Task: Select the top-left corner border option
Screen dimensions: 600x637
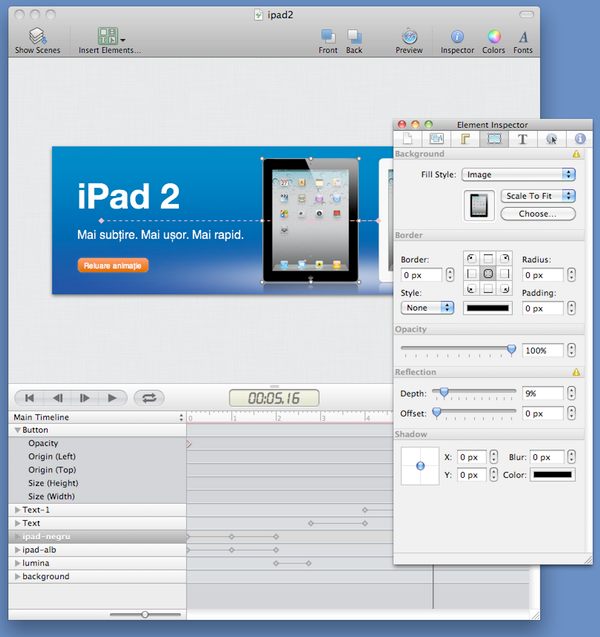Action: [x=471, y=258]
